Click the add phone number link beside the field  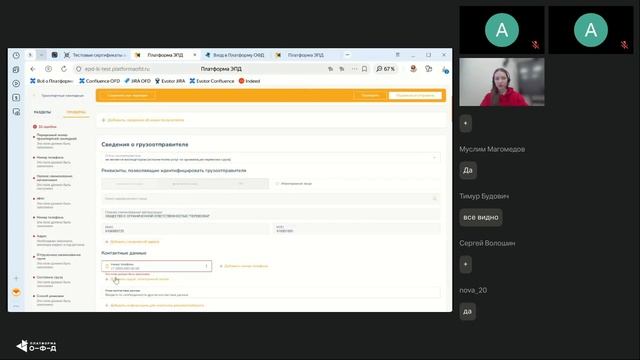[244, 266]
